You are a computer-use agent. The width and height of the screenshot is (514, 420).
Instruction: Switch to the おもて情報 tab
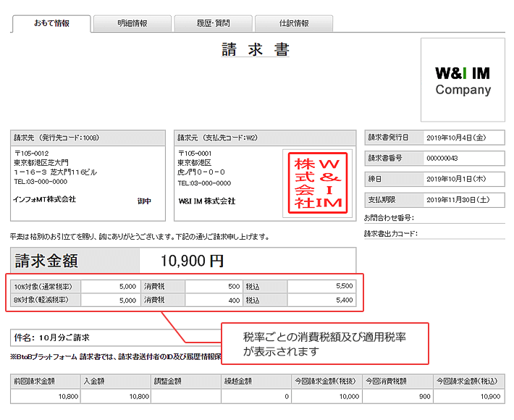click(51, 23)
